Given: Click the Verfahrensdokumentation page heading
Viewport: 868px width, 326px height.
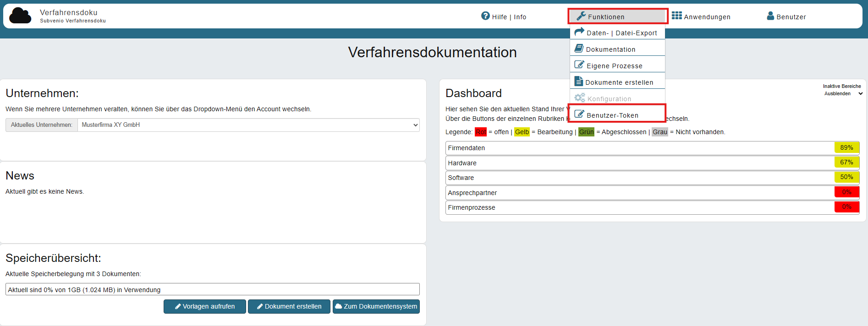Looking at the screenshot, I should [432, 52].
